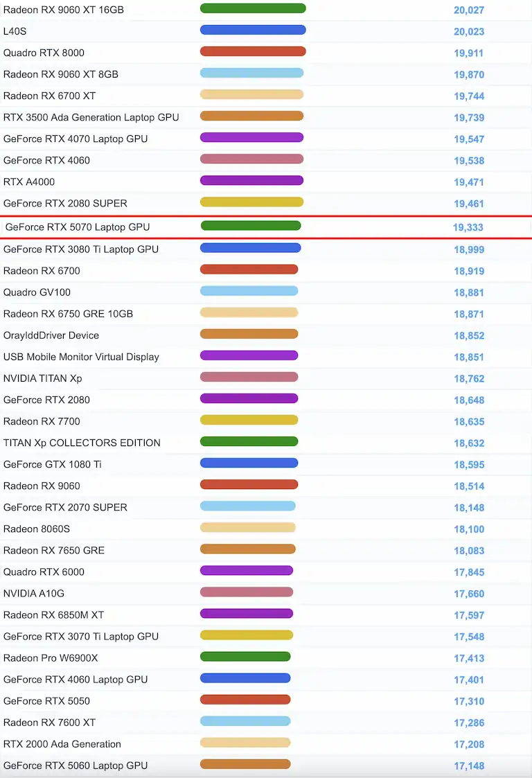Open the Quadro GV100 entry
This screenshot has width=532, height=778.
(x=37, y=292)
